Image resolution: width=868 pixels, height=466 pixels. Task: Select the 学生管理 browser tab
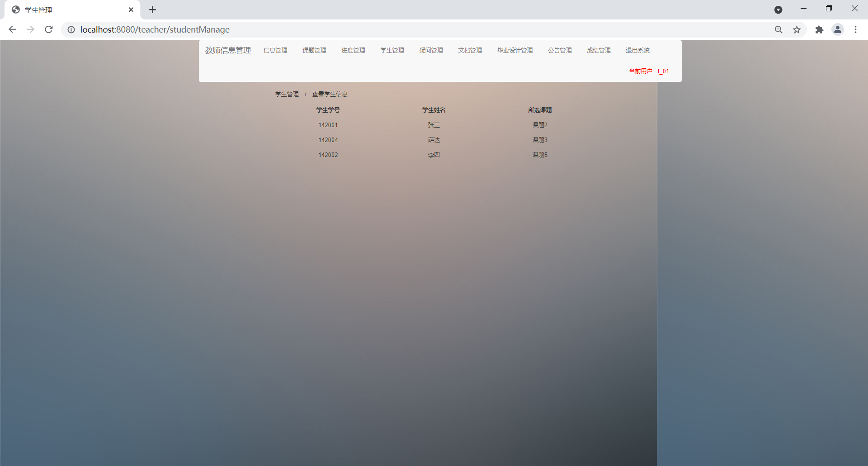click(x=72, y=10)
